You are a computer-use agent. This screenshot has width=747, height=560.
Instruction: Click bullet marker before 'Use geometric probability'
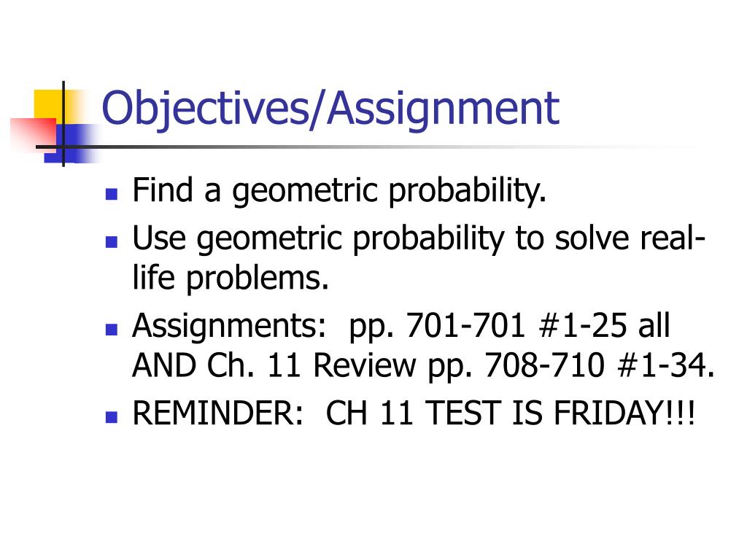[112, 242]
